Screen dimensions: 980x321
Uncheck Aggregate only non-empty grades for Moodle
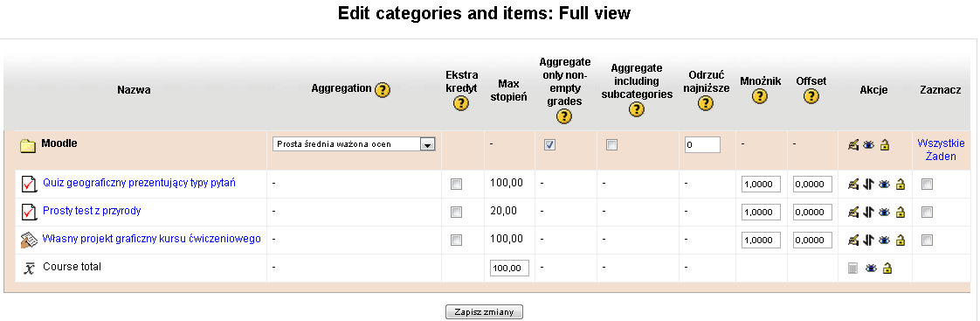pyautogui.click(x=550, y=145)
